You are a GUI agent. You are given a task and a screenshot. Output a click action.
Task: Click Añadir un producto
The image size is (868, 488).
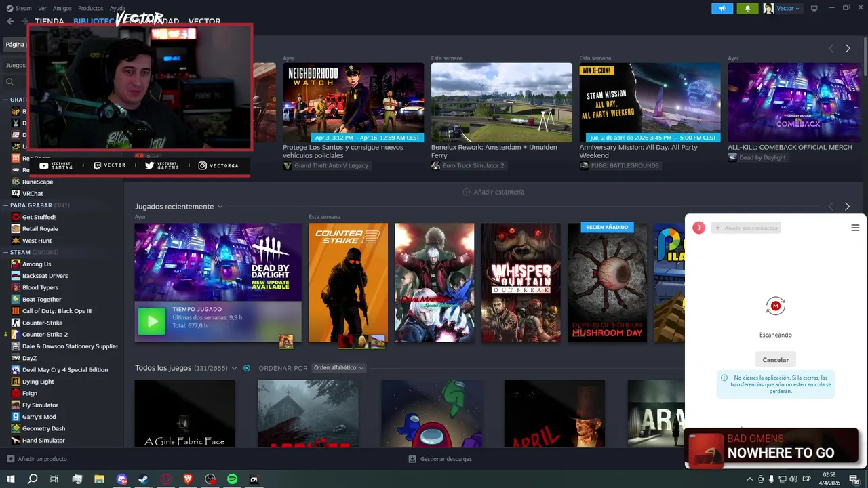click(x=37, y=459)
